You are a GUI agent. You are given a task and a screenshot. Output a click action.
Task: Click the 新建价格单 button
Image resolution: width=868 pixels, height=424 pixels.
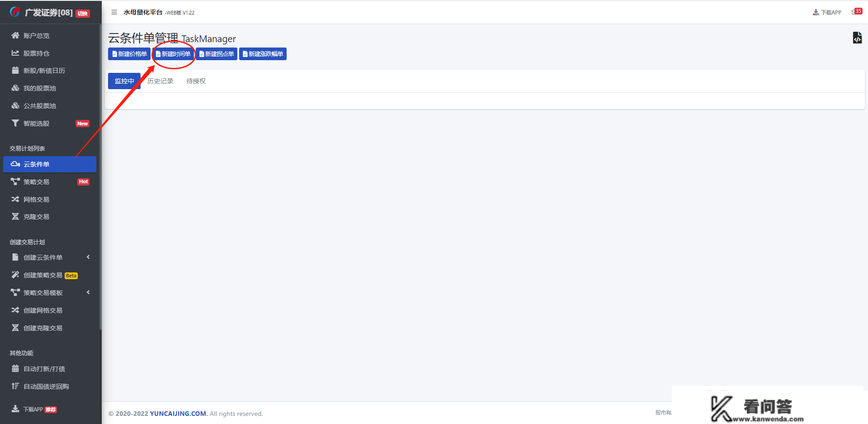(129, 54)
